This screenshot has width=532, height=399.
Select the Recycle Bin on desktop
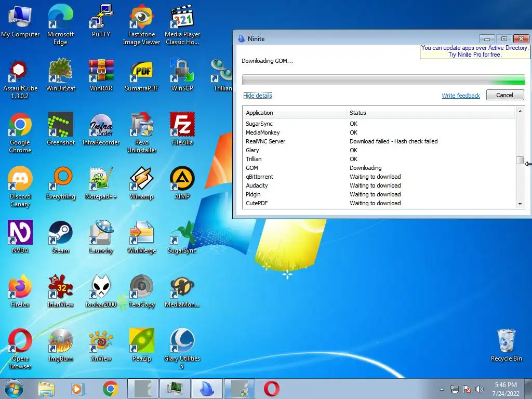pos(506,345)
